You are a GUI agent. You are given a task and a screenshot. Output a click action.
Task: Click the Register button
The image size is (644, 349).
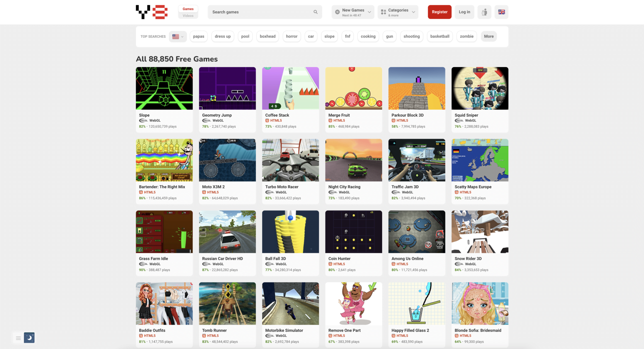pos(439,12)
